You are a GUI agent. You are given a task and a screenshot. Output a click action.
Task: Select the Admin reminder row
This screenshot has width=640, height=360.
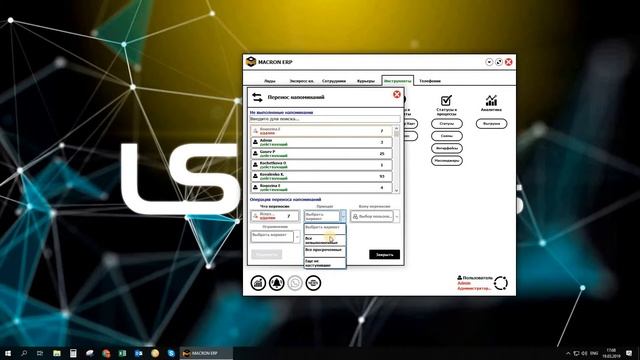coord(322,142)
